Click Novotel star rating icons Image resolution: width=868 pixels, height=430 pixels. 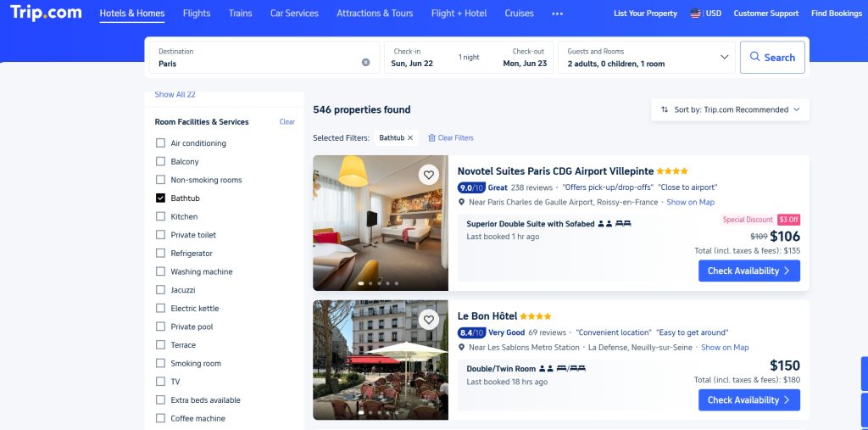tap(672, 171)
